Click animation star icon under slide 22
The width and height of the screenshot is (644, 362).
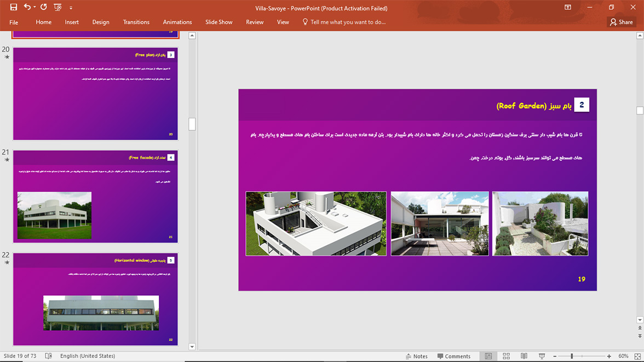tap(7, 262)
